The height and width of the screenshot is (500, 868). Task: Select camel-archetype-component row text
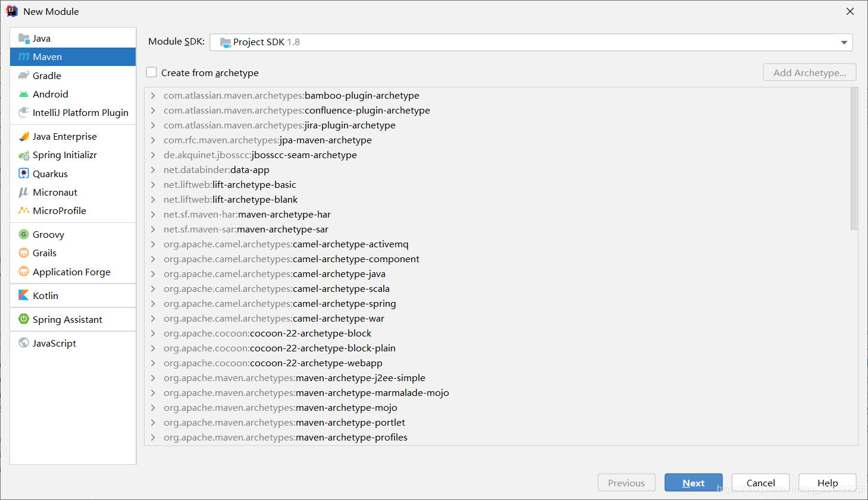click(x=292, y=259)
